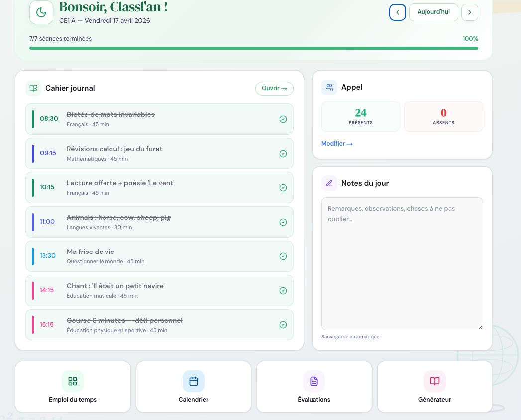Click the Calendrier calendar icon

(194, 381)
